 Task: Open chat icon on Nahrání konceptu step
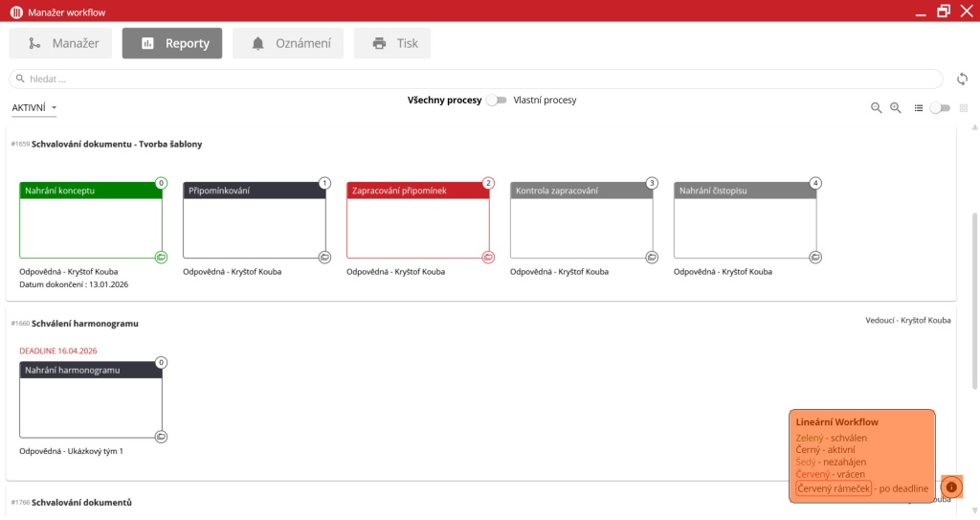point(162,257)
